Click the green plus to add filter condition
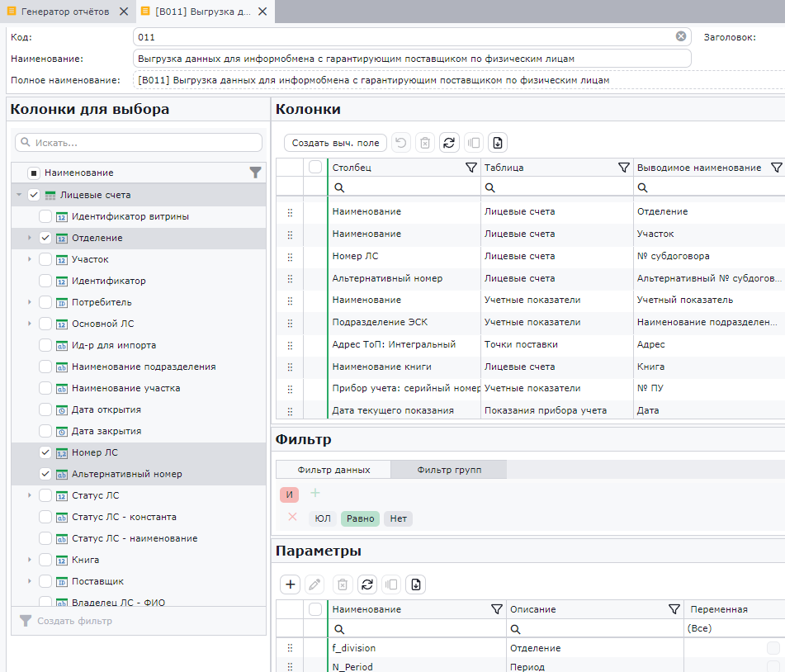Image resolution: width=785 pixels, height=672 pixels. tap(314, 493)
